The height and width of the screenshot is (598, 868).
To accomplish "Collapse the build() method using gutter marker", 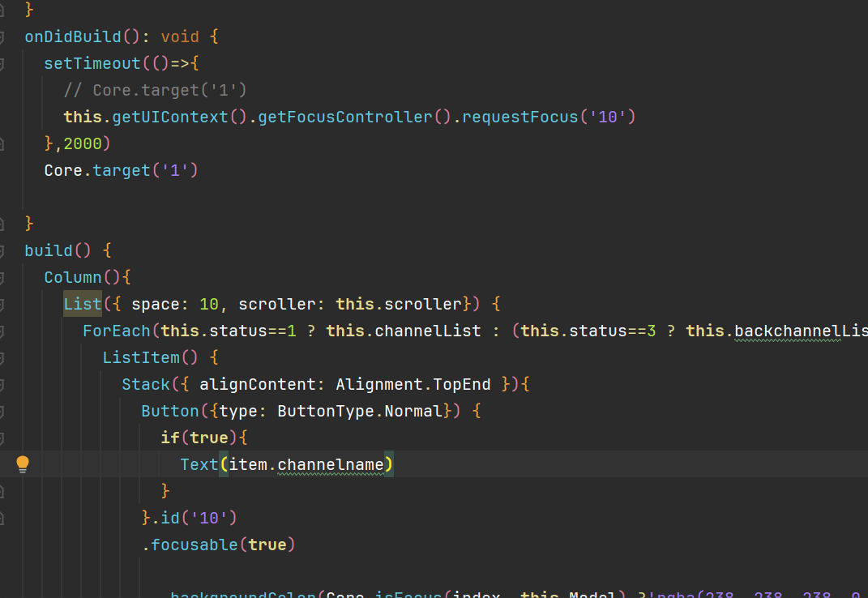I will pos(2,250).
